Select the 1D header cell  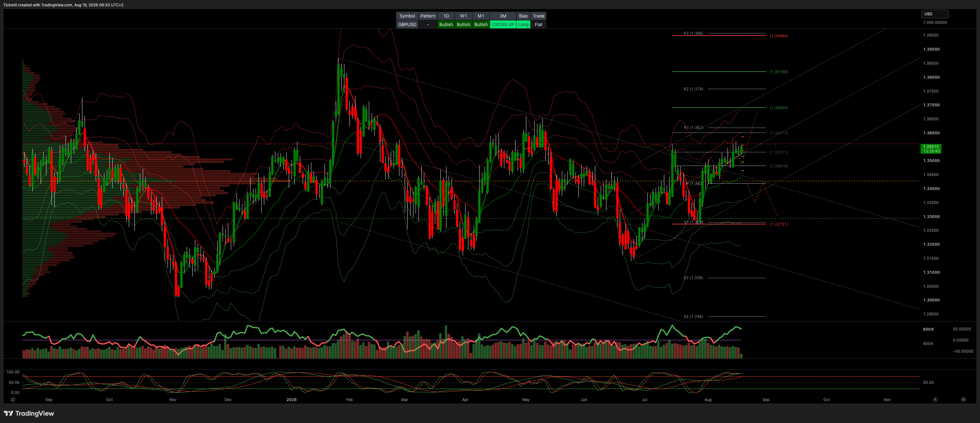446,16
